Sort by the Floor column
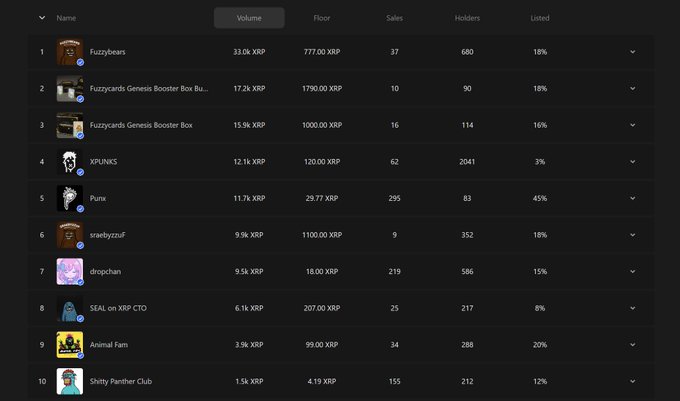The image size is (680, 401). tap(322, 18)
